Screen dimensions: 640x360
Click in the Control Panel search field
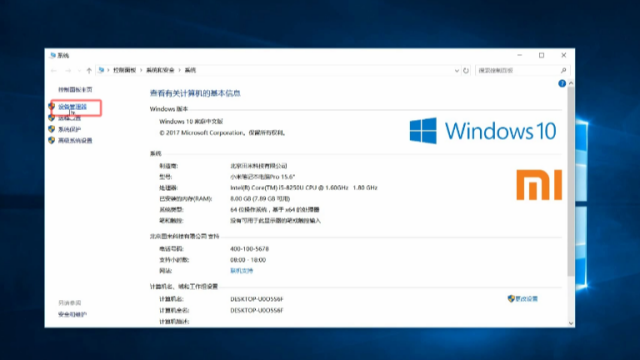[x=517, y=70]
